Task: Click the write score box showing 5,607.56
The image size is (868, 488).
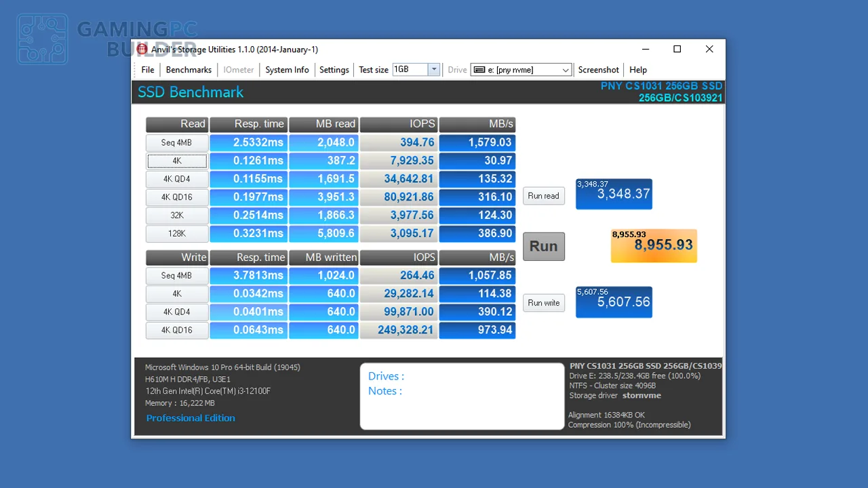Action: [614, 302]
